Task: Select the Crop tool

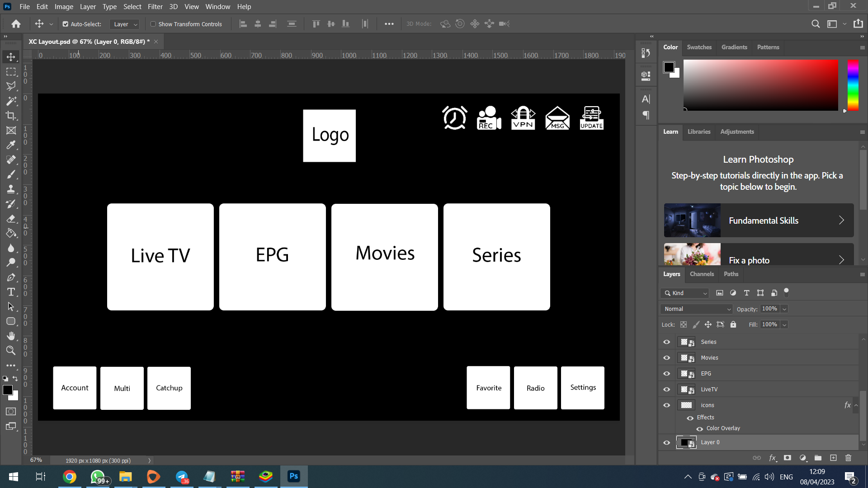Action: tap(11, 116)
